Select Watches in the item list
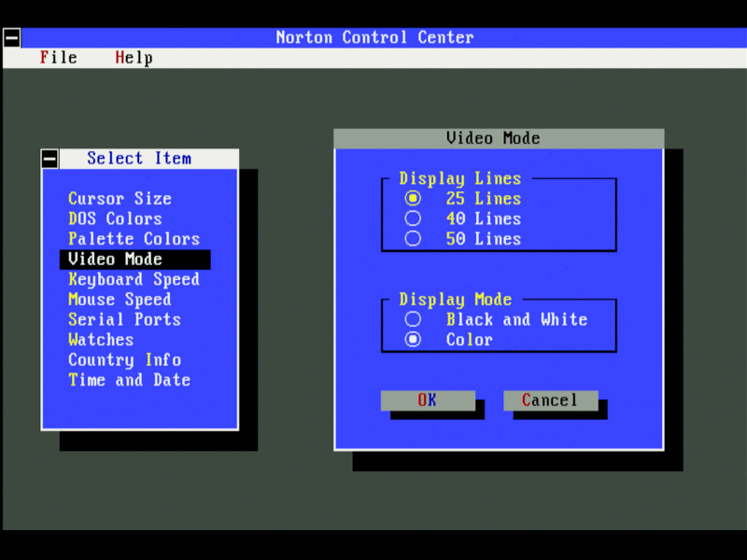747x560 pixels. tap(101, 340)
